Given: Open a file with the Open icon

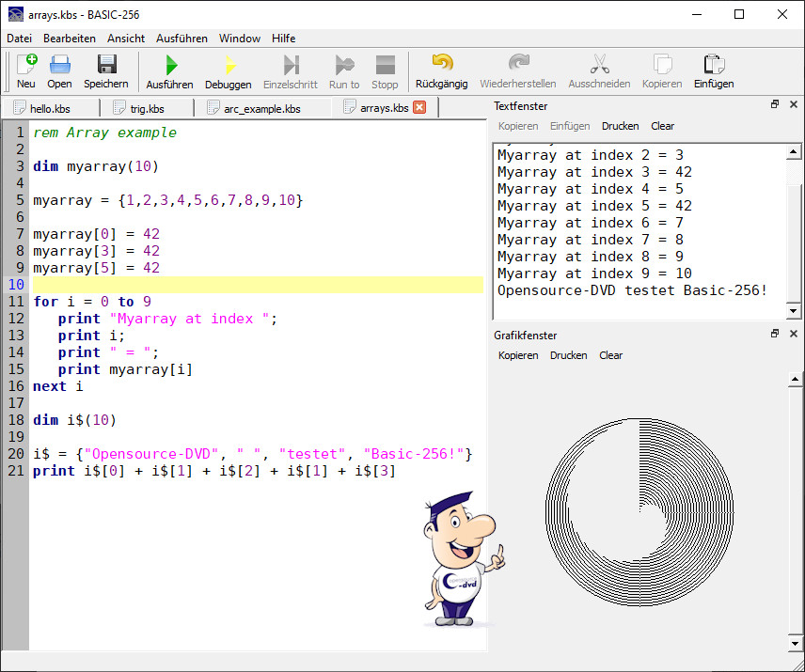Looking at the screenshot, I should point(59,70).
